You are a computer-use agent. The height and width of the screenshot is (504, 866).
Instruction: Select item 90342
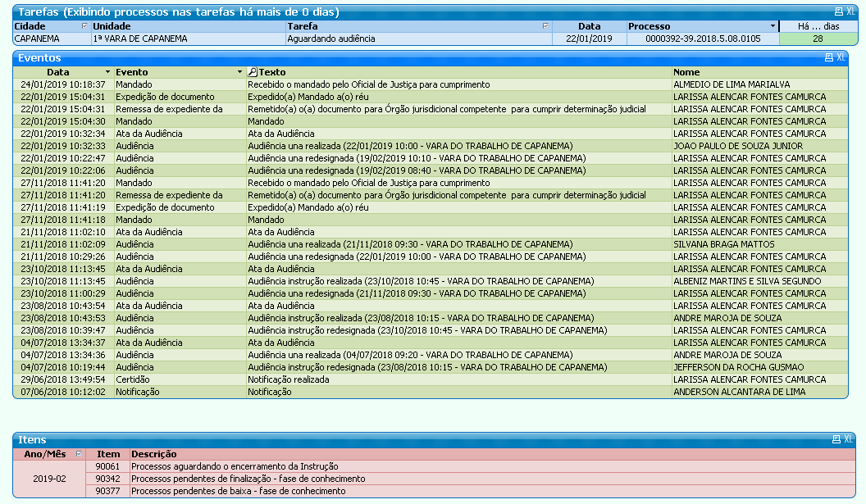tap(107, 479)
